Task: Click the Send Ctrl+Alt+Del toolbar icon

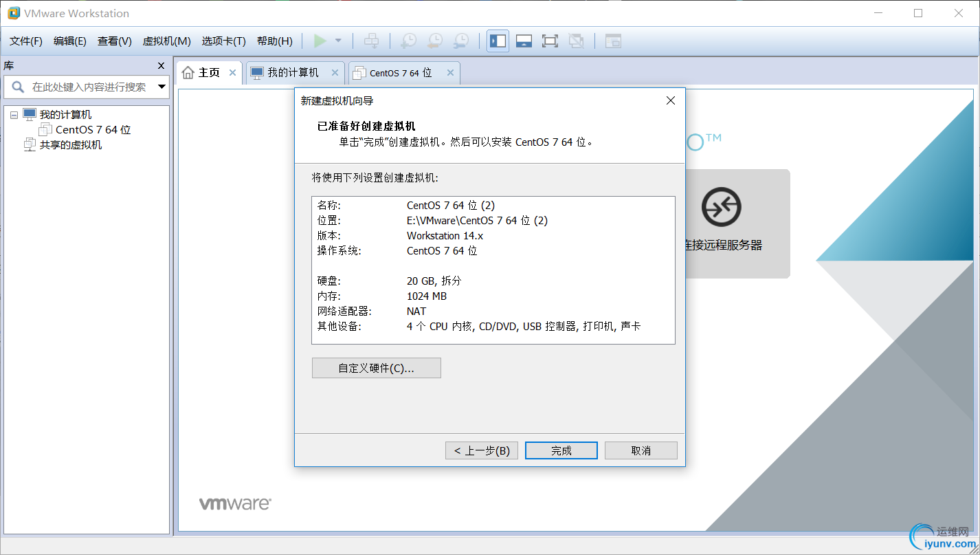Action: point(371,41)
